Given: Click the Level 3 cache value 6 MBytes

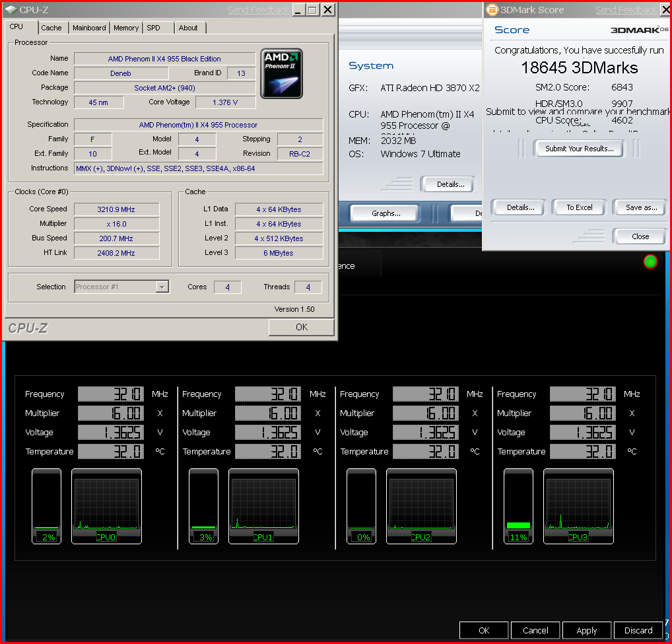Looking at the screenshot, I should point(279,253).
